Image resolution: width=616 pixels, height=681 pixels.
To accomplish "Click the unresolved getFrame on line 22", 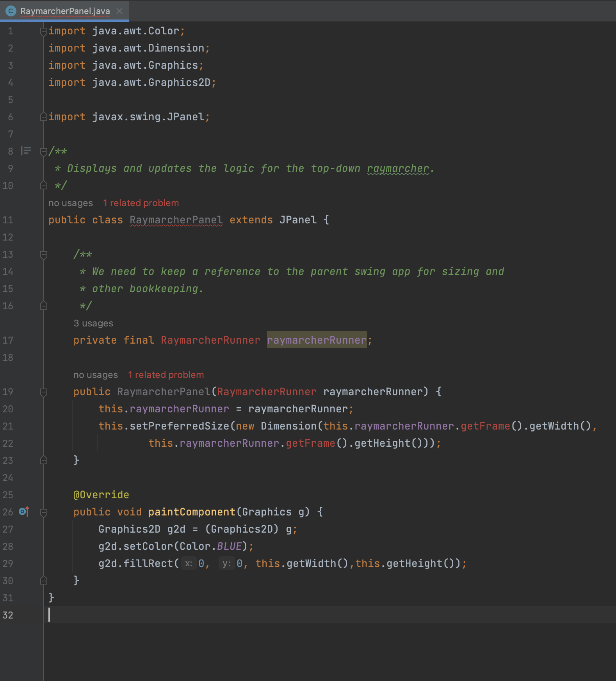I will point(311,443).
